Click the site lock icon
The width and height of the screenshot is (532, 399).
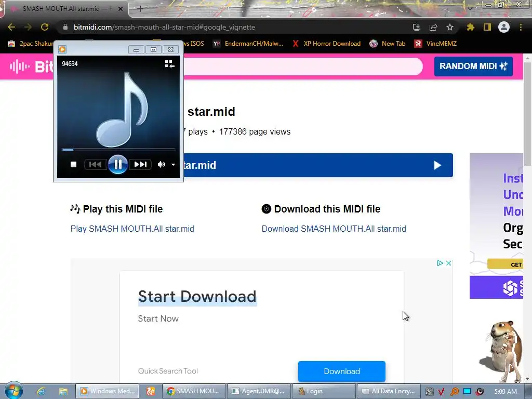pos(65,27)
